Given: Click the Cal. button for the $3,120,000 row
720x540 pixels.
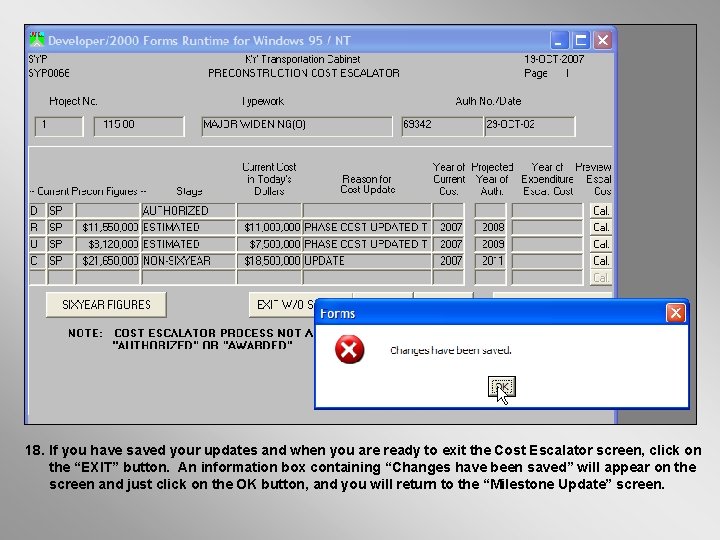Looking at the screenshot, I should click(x=601, y=244).
